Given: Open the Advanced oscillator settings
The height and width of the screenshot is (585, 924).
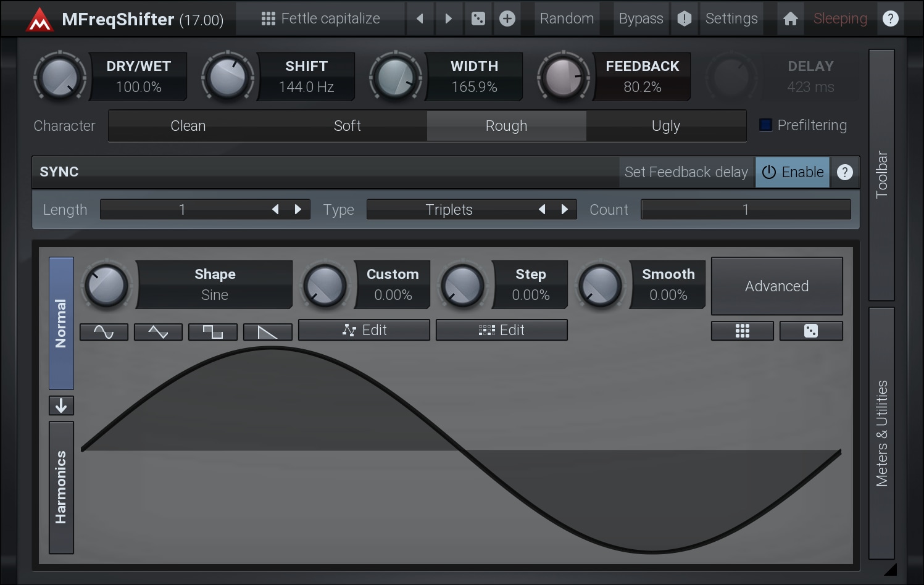Looking at the screenshot, I should tap(776, 286).
